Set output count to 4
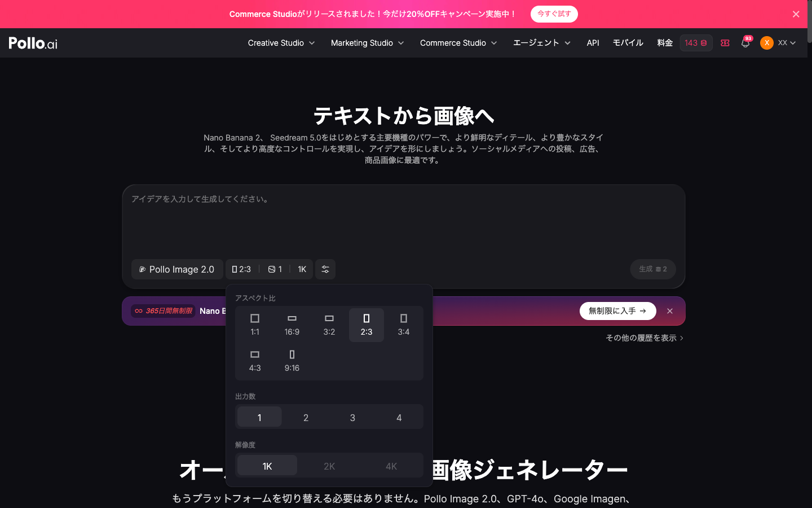 point(399,417)
